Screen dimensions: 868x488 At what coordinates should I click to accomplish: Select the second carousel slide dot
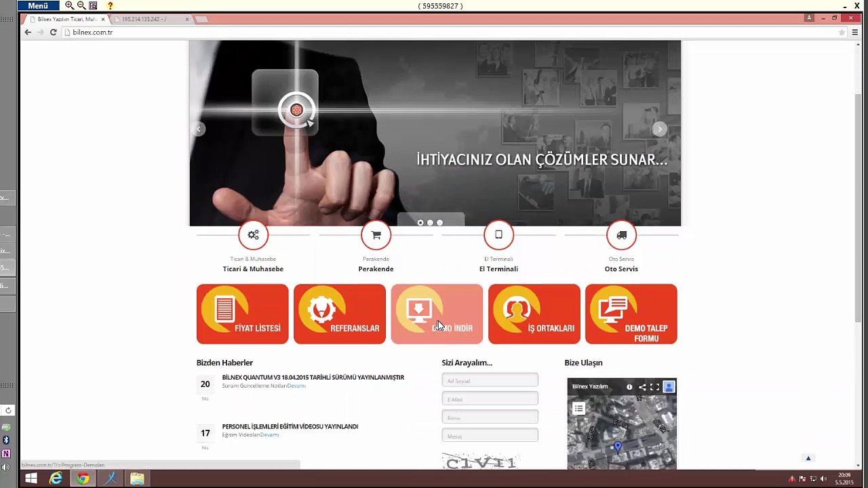(x=430, y=222)
